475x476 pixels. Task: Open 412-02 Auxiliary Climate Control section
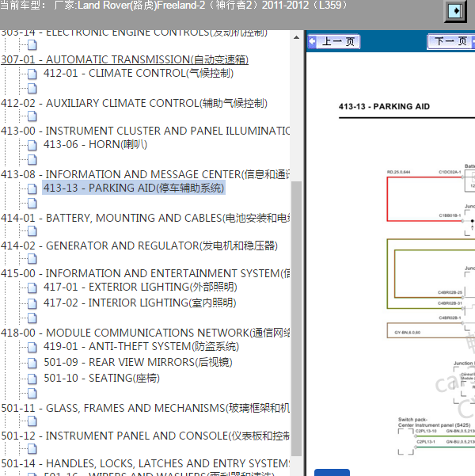(134, 103)
